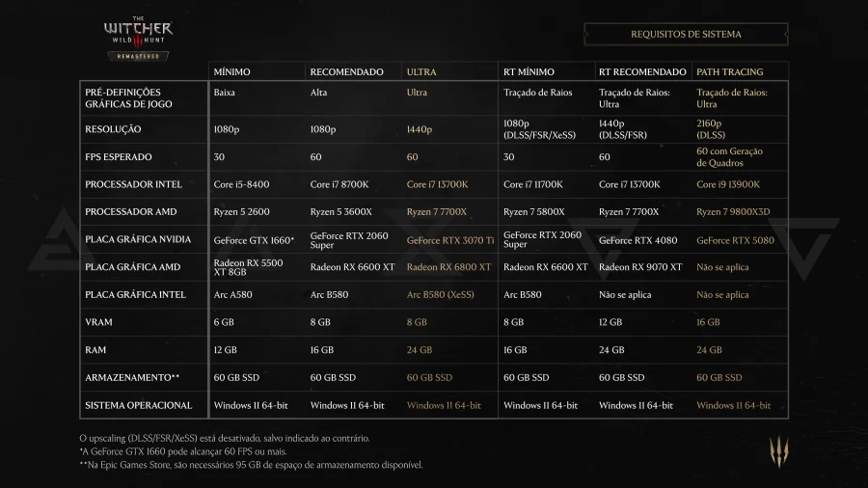Click the SISTEMA OPERACIONAL row label

tap(138, 405)
